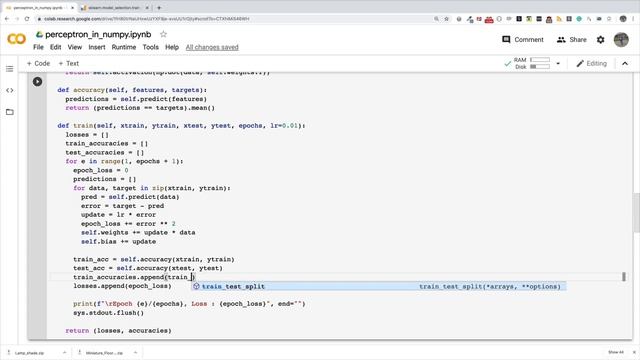This screenshot has height=360, width=640.
Task: Open Colab settings gear
Action: 600,40
